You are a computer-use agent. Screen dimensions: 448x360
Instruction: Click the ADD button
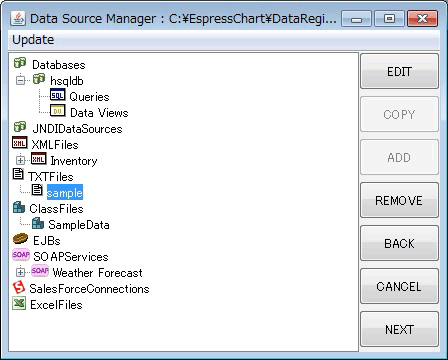[x=399, y=157]
